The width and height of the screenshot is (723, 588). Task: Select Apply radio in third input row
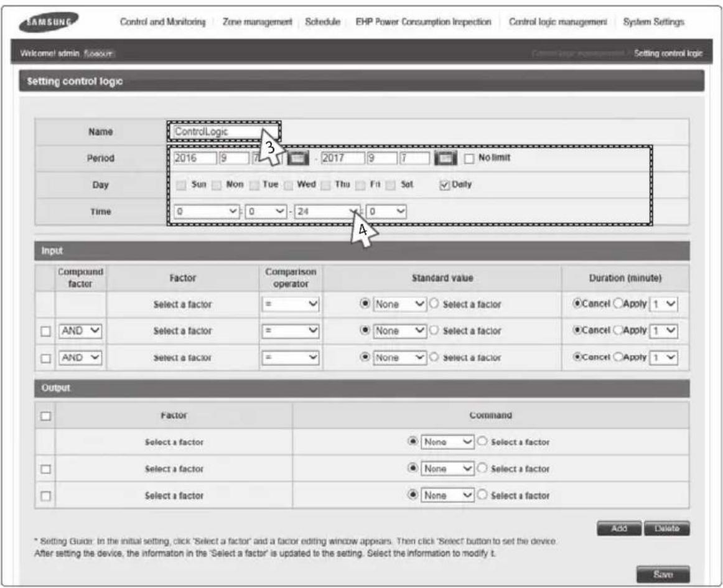tap(618, 357)
